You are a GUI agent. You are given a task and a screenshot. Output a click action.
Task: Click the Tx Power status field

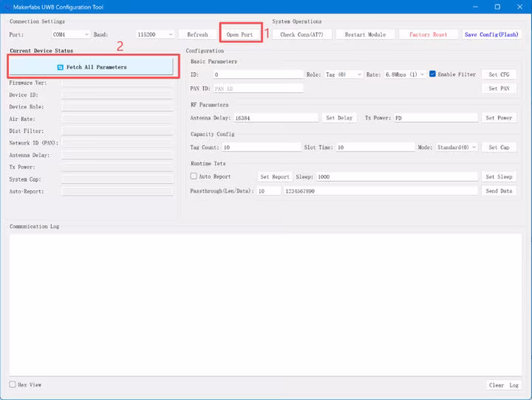point(117,167)
